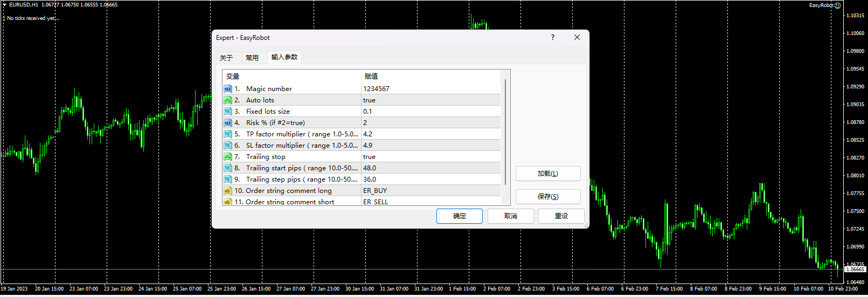
Task: Click the 加载(L) button
Action: tap(547, 174)
